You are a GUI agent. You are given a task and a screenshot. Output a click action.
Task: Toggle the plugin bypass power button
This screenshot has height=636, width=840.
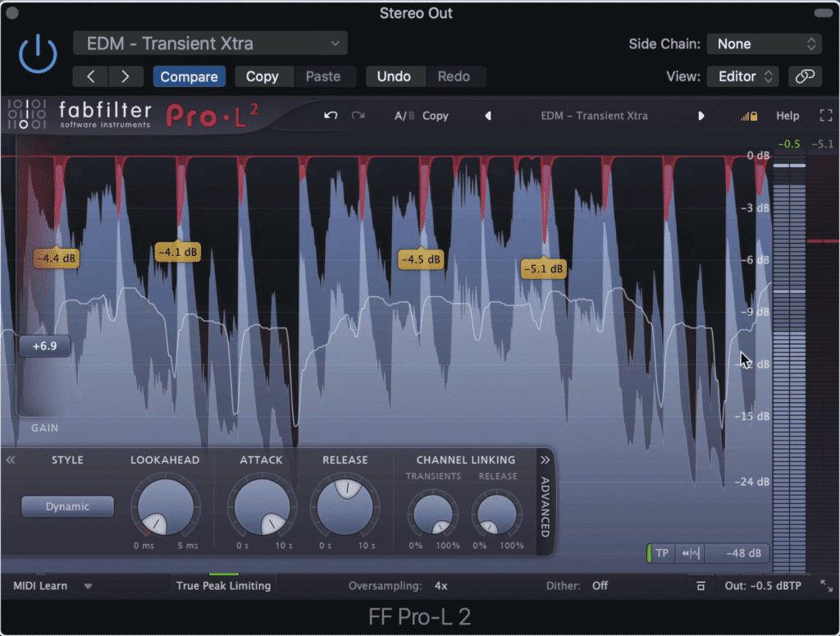38,53
